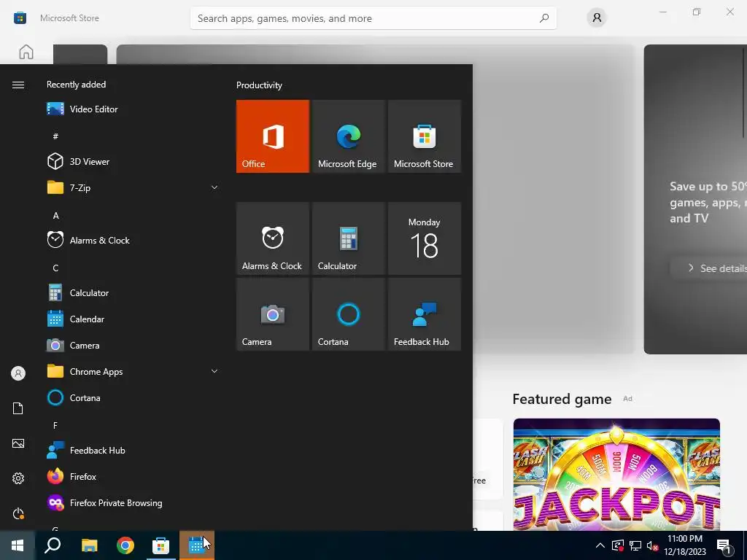Go to Home in Microsoft Store
Screen dimensions: 747x560
[26, 52]
